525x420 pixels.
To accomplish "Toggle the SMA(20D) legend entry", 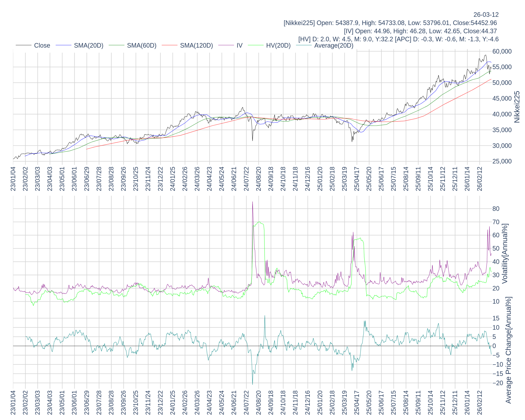I will (x=88, y=46).
